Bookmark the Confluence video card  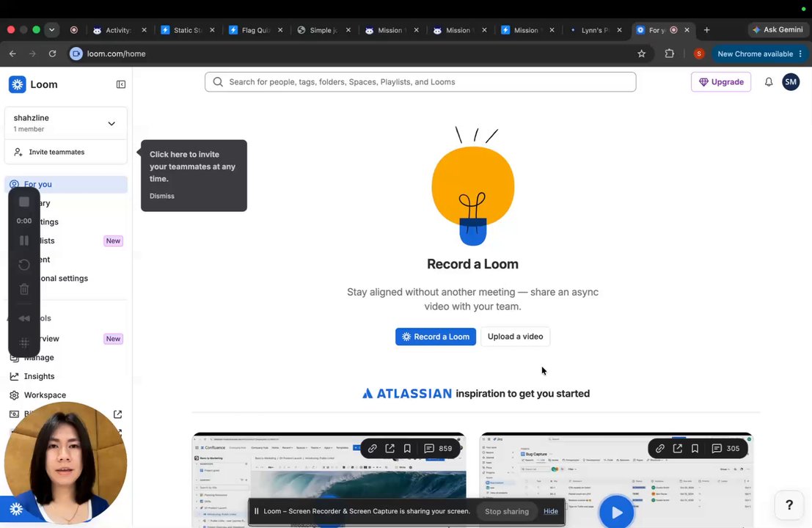[x=408, y=448]
